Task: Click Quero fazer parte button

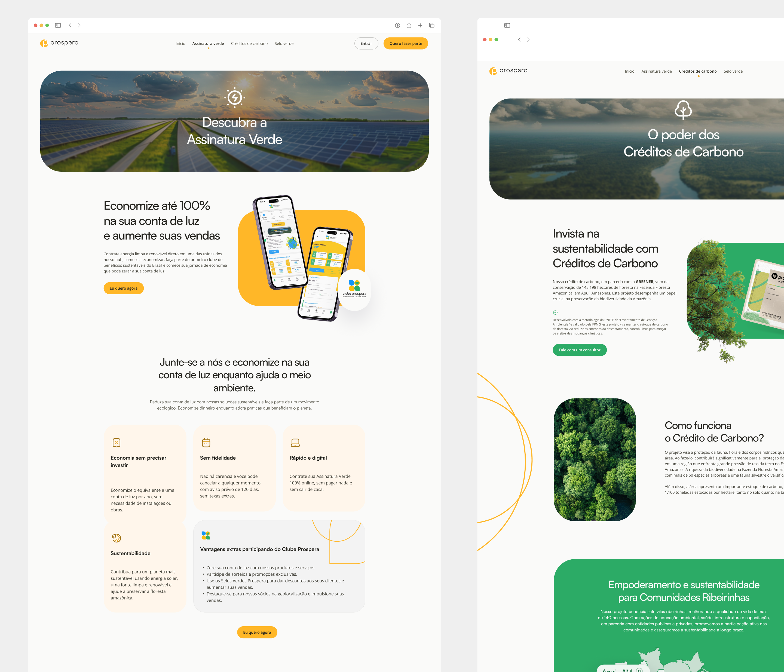Action: (x=406, y=44)
